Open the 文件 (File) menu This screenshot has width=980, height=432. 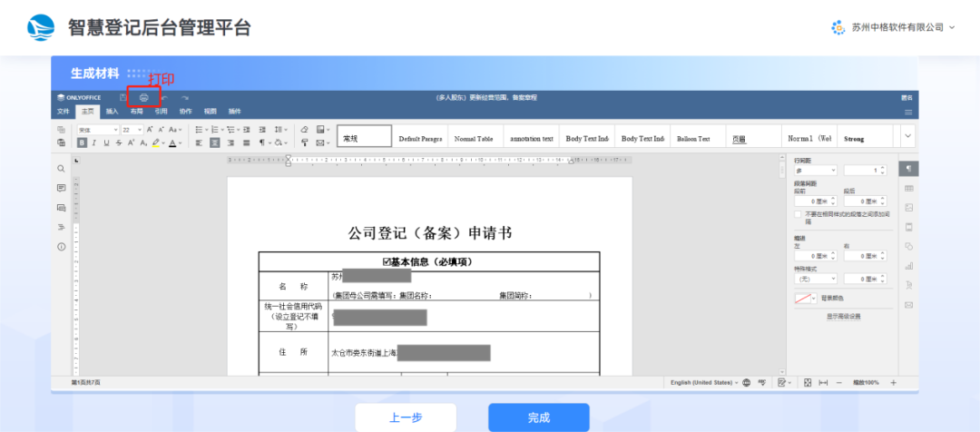[64, 112]
